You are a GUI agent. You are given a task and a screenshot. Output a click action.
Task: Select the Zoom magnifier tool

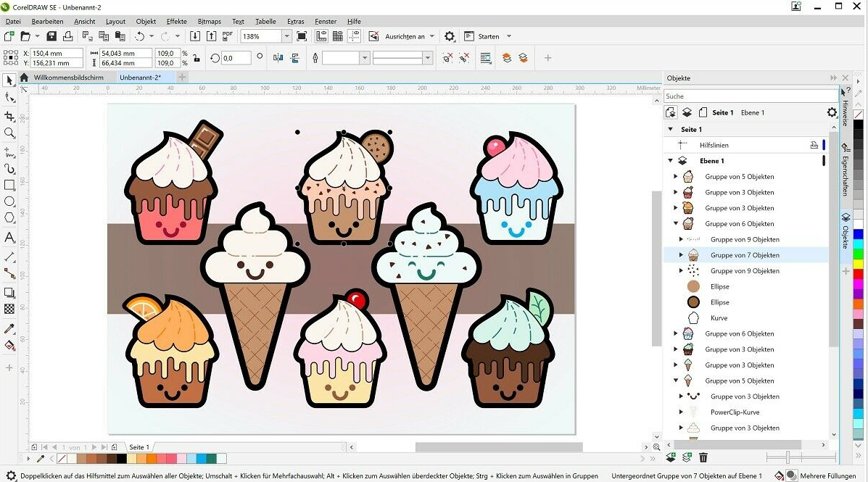click(9, 133)
